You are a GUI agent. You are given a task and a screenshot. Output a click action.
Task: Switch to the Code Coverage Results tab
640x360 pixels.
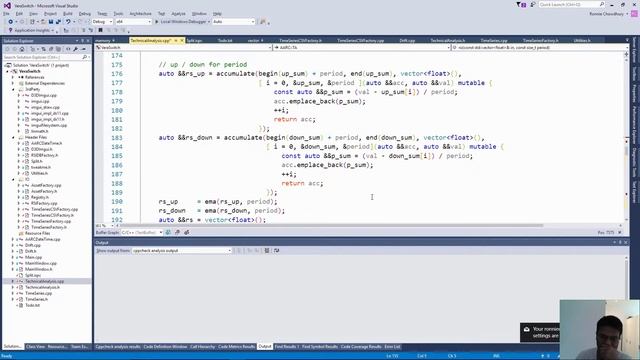361,347
